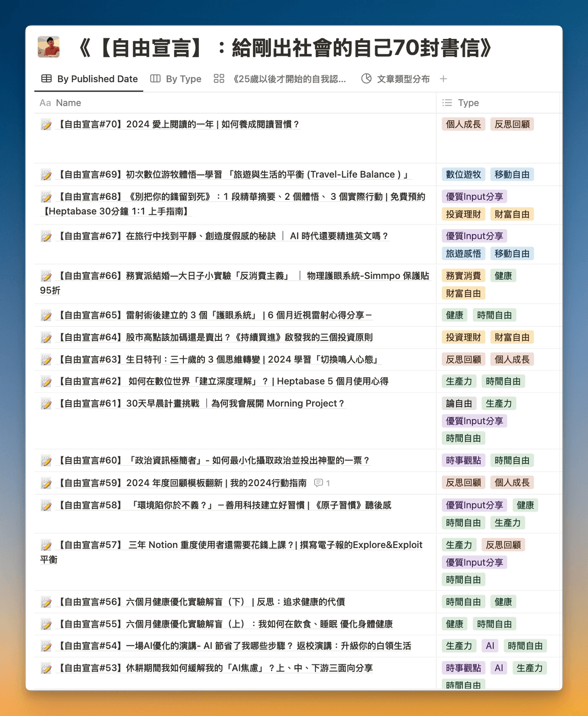Click the gallery grid icon in view tabs
588x716 pixels.
point(219,79)
